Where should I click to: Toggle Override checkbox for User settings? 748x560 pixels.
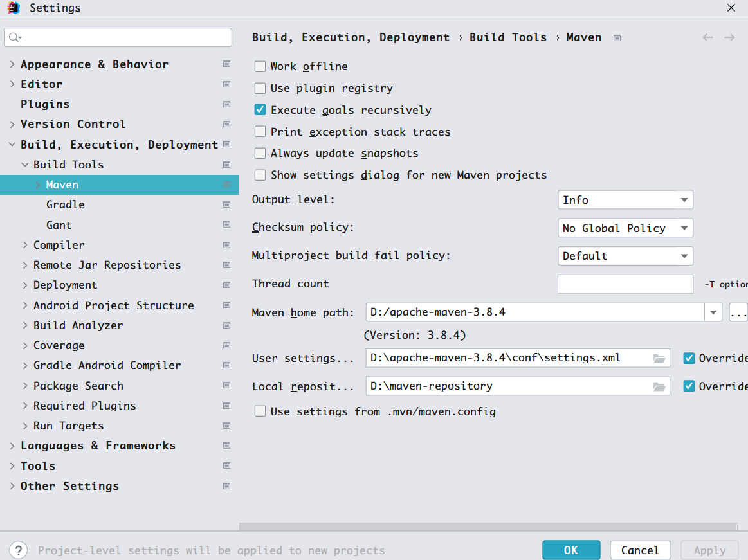click(689, 358)
